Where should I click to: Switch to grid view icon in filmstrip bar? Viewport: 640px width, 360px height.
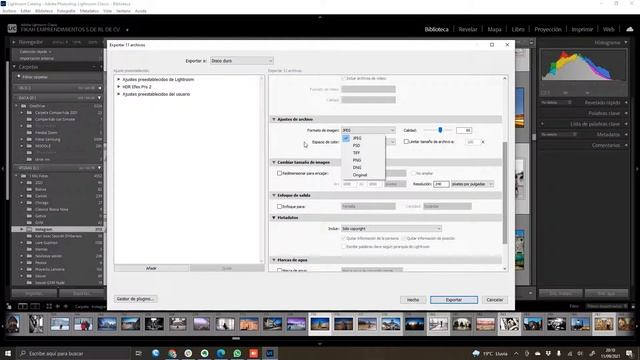pos(49,306)
